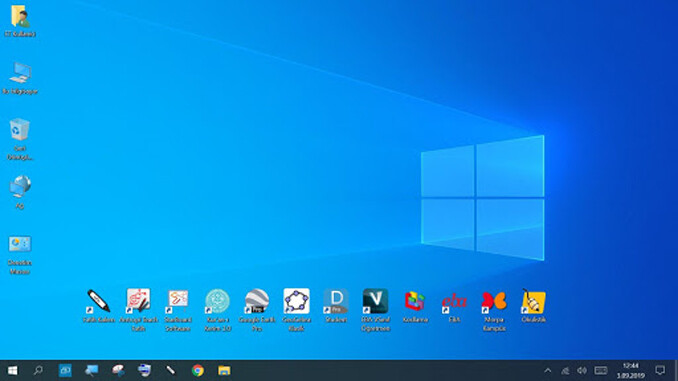The width and height of the screenshot is (678, 381).
Task: Select the Fatih Kalem pen shortcut
Action: pos(99,301)
